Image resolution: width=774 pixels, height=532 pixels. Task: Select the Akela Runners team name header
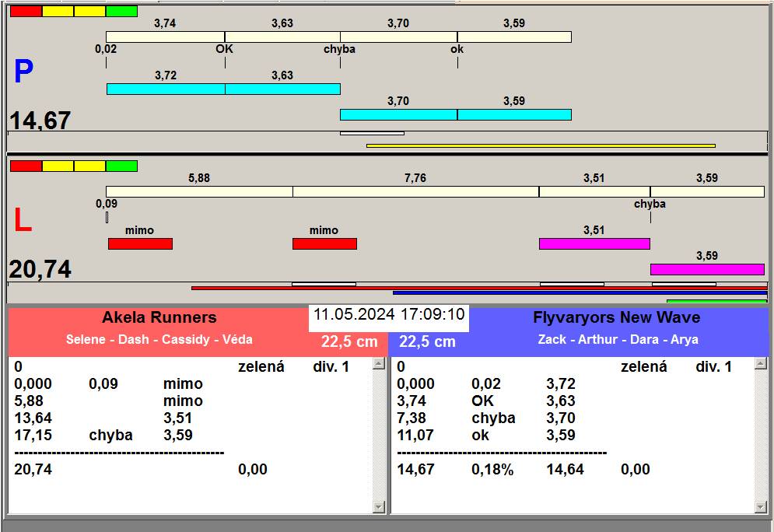click(x=159, y=317)
